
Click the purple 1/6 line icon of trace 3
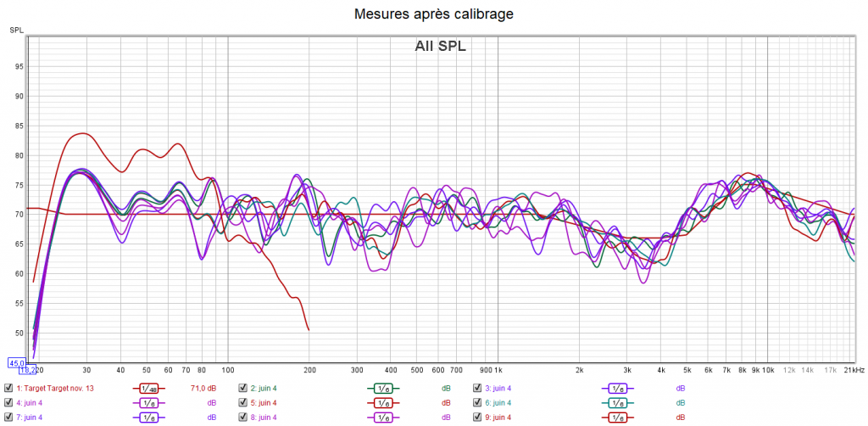617,389
